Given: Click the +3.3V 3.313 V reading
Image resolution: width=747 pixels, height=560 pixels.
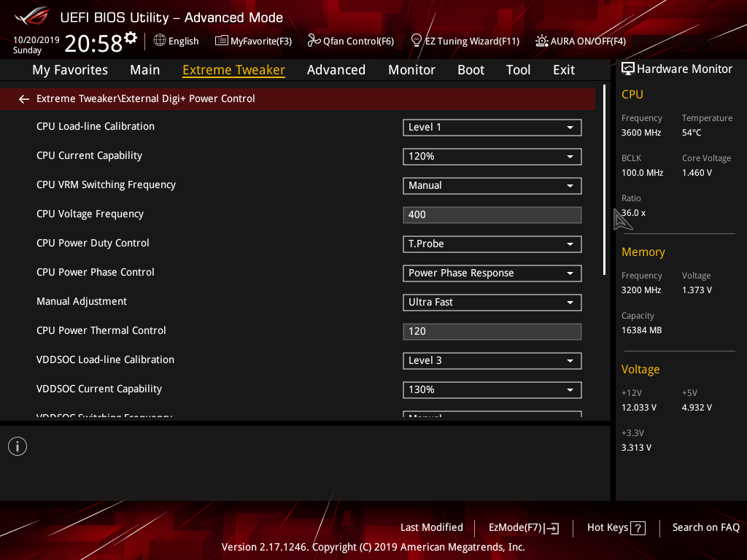Looking at the screenshot, I should [x=636, y=448].
